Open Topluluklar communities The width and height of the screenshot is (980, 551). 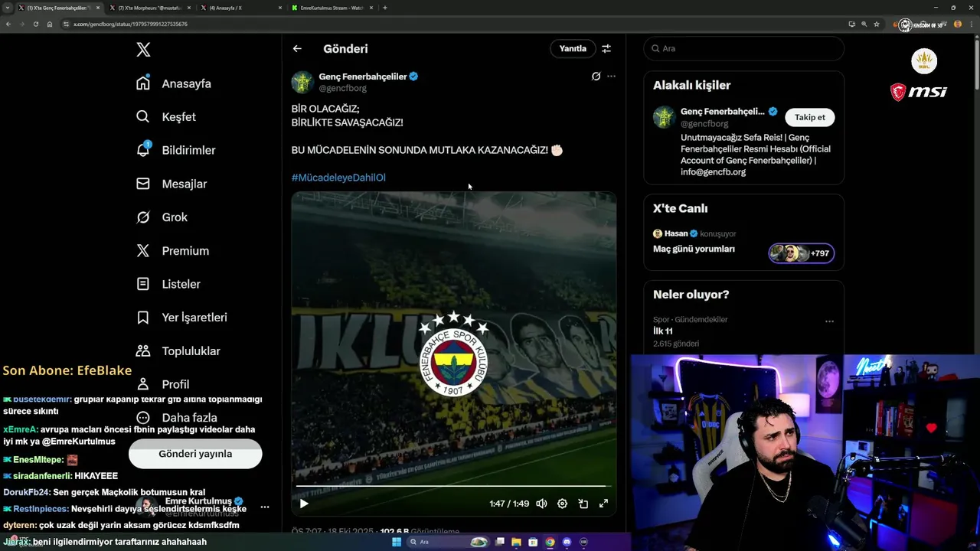click(178, 351)
